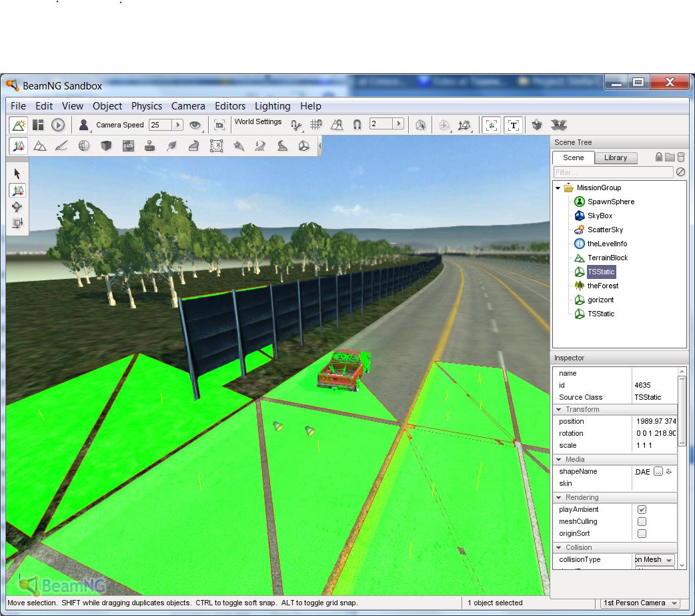This screenshot has height=616, width=695.
Task: Toggle snap to terrain icon
Action: point(337,125)
